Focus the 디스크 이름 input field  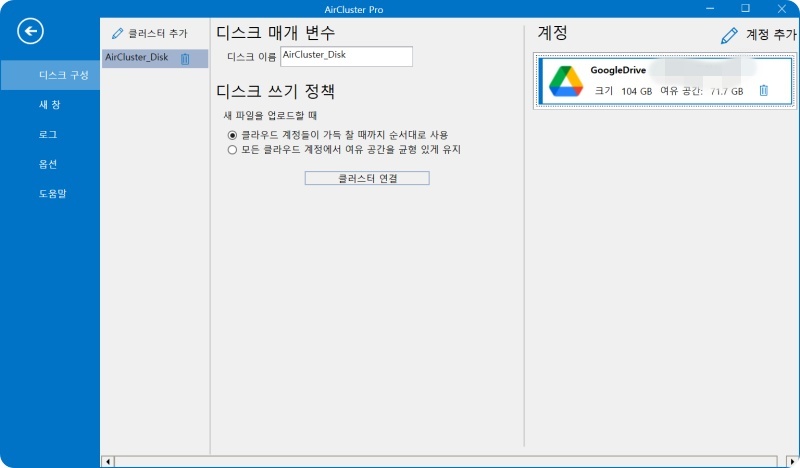[x=346, y=56]
